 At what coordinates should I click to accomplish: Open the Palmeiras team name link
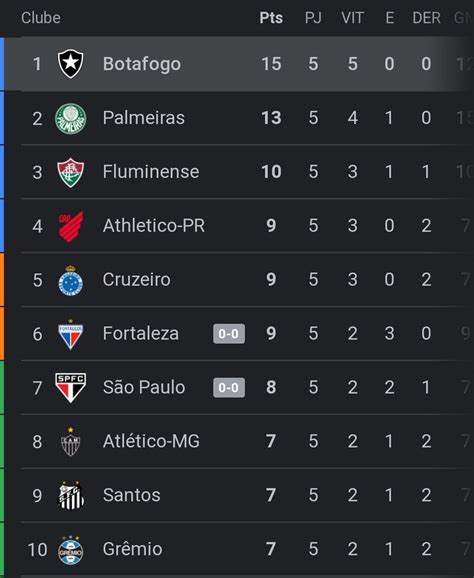pos(144,118)
